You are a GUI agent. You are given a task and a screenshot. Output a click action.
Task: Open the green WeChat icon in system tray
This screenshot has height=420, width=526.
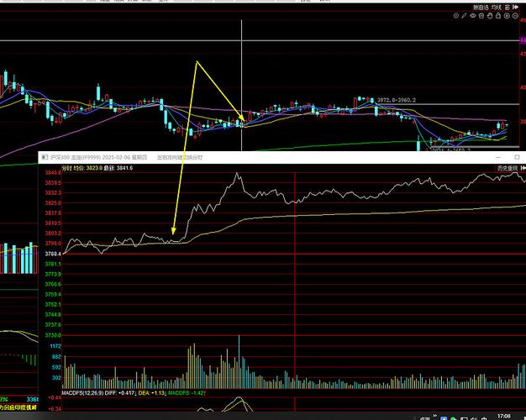point(453,418)
